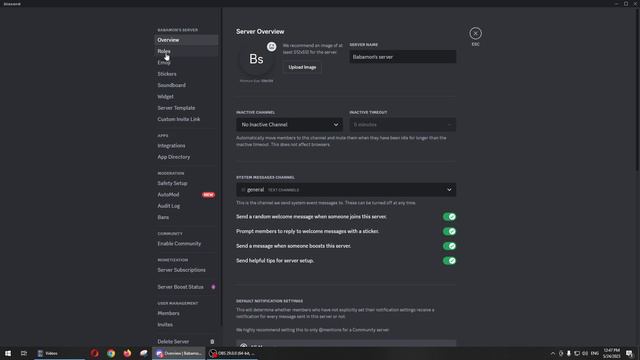Close settings with the ESC circle button
Image resolution: width=640 pixels, height=360 pixels.
pos(475,33)
